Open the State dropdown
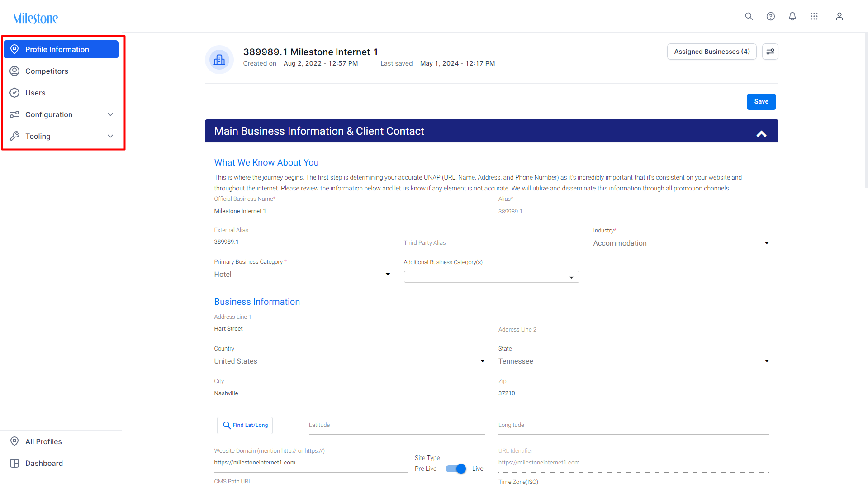 pyautogui.click(x=633, y=361)
